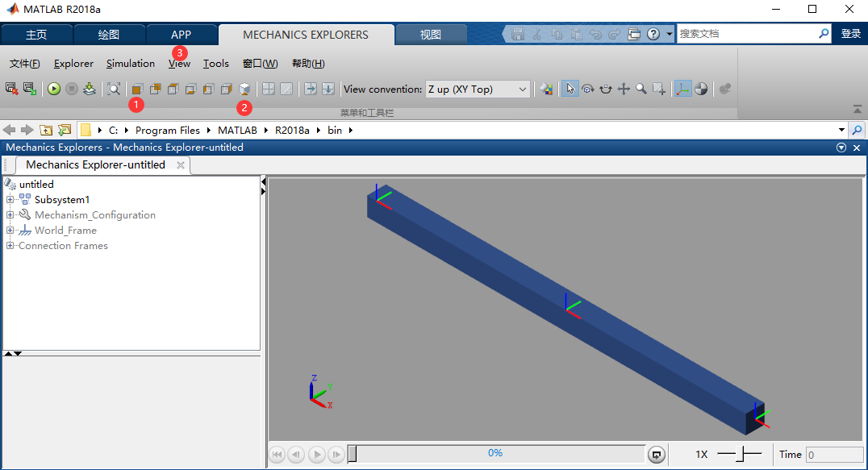
Task: Switch to the Isometric view cube icon
Action: [244, 89]
